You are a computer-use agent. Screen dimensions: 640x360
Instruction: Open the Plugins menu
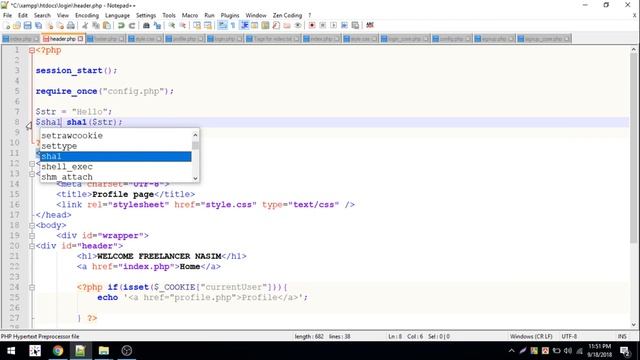pyautogui.click(x=230, y=15)
